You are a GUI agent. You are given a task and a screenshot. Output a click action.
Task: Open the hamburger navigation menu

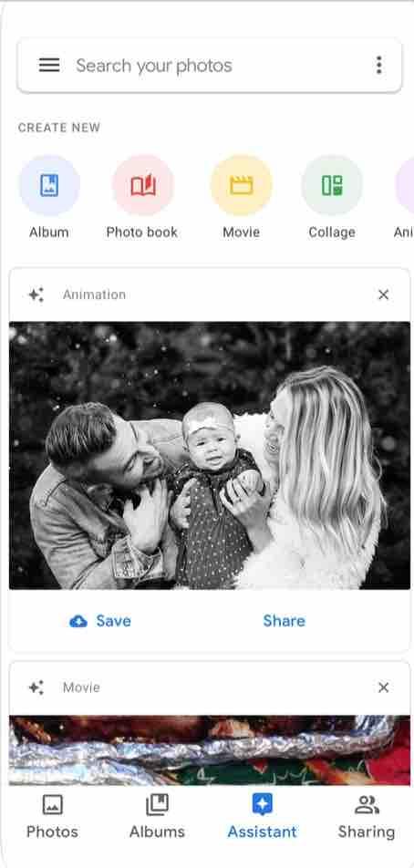(x=48, y=66)
